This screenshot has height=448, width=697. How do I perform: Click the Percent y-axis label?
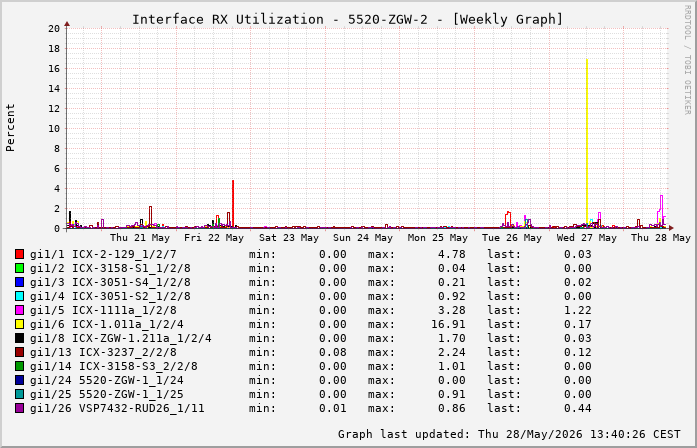click(x=10, y=128)
